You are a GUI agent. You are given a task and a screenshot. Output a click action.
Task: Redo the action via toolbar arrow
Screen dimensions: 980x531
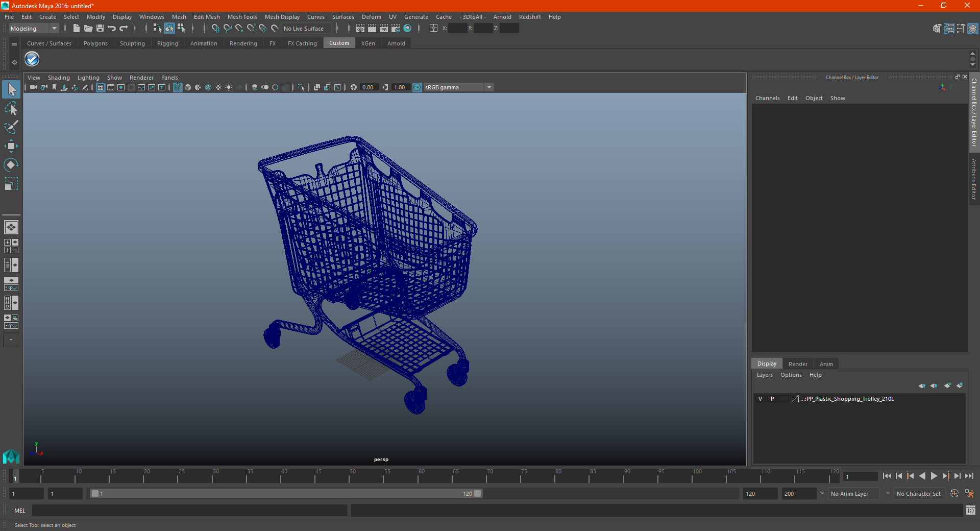coord(124,29)
